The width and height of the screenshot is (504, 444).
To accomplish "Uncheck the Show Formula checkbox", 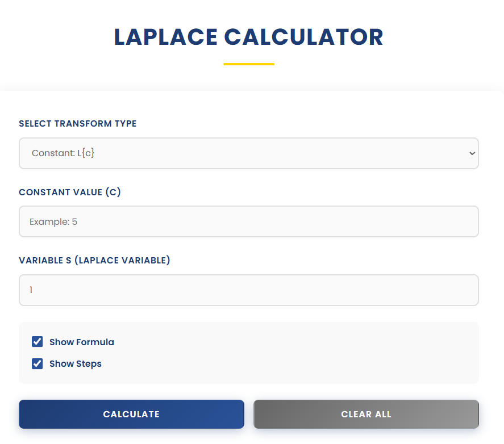I will pyautogui.click(x=37, y=342).
